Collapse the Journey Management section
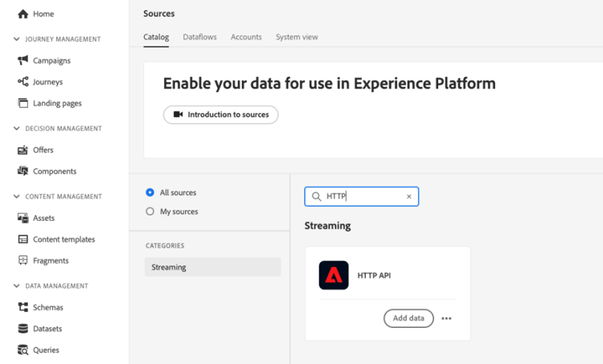The height and width of the screenshot is (364, 603). (17, 39)
